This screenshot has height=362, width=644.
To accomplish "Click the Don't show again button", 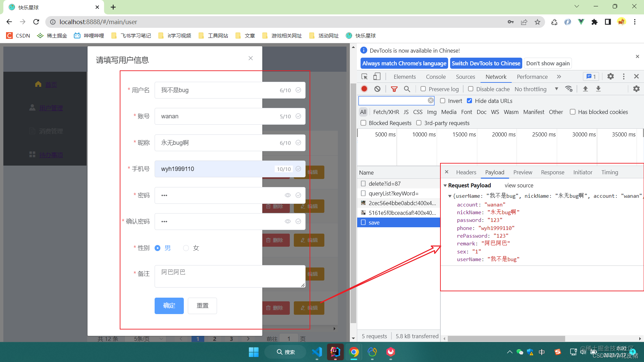I will click(x=547, y=63).
